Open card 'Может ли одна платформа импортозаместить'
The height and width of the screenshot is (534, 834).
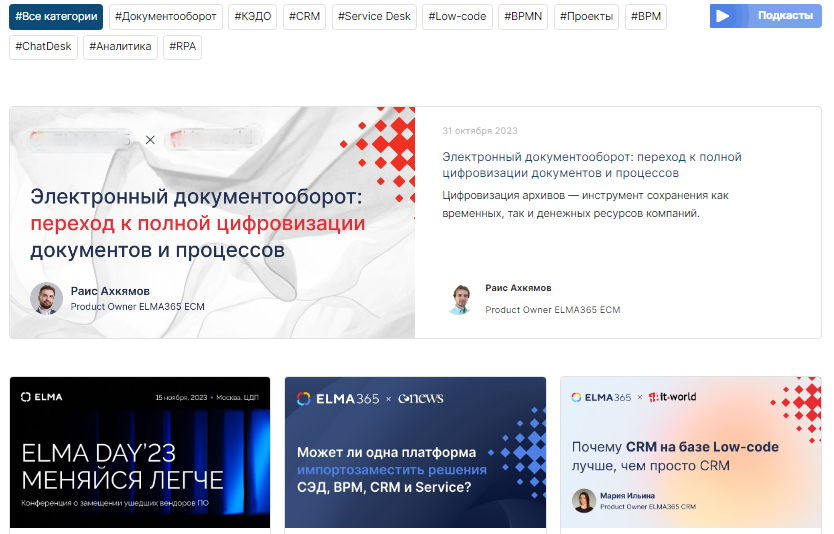[415, 453]
